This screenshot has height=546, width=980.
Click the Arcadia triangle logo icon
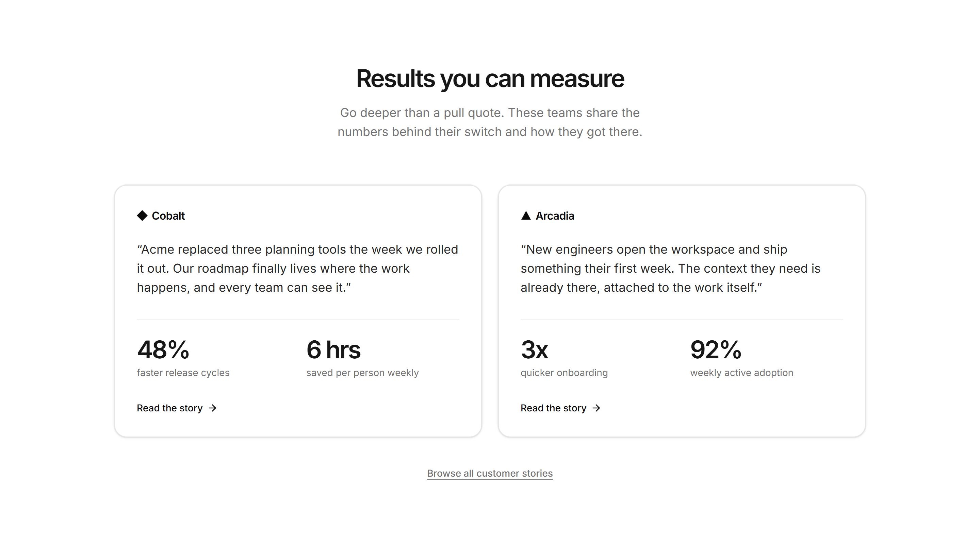pos(526,216)
